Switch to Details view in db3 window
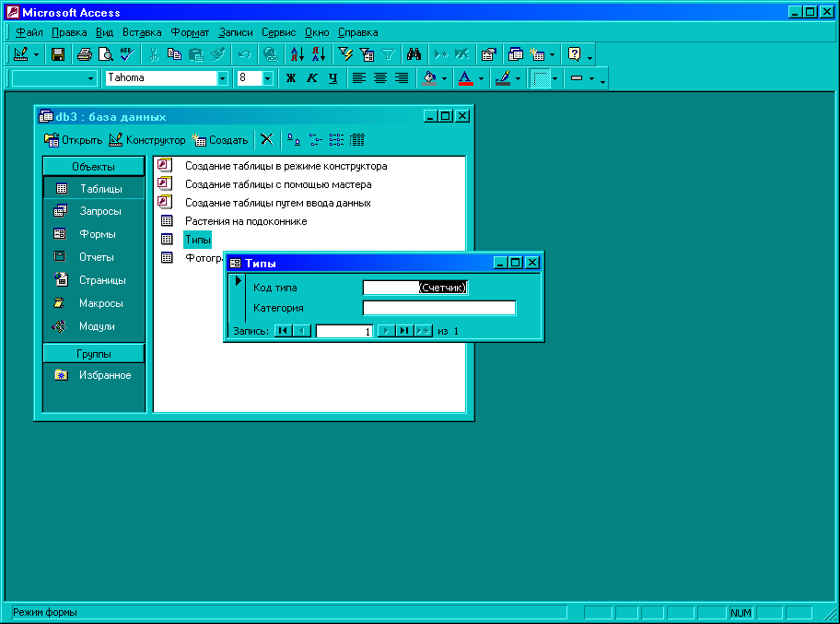 coord(357,140)
